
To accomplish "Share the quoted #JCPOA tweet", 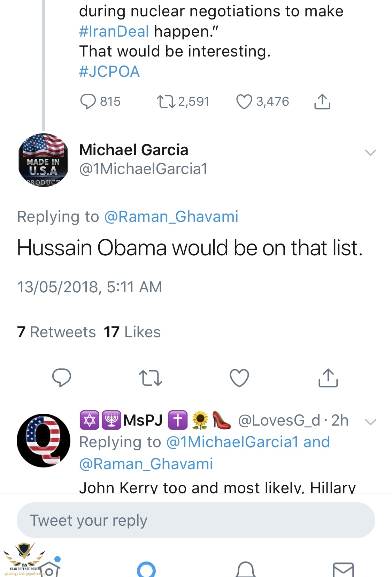I will [322, 102].
